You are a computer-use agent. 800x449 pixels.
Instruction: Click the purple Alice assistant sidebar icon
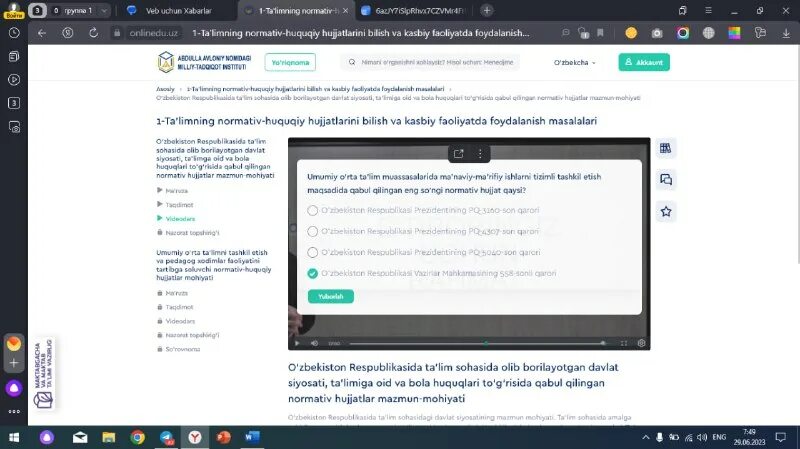14,388
